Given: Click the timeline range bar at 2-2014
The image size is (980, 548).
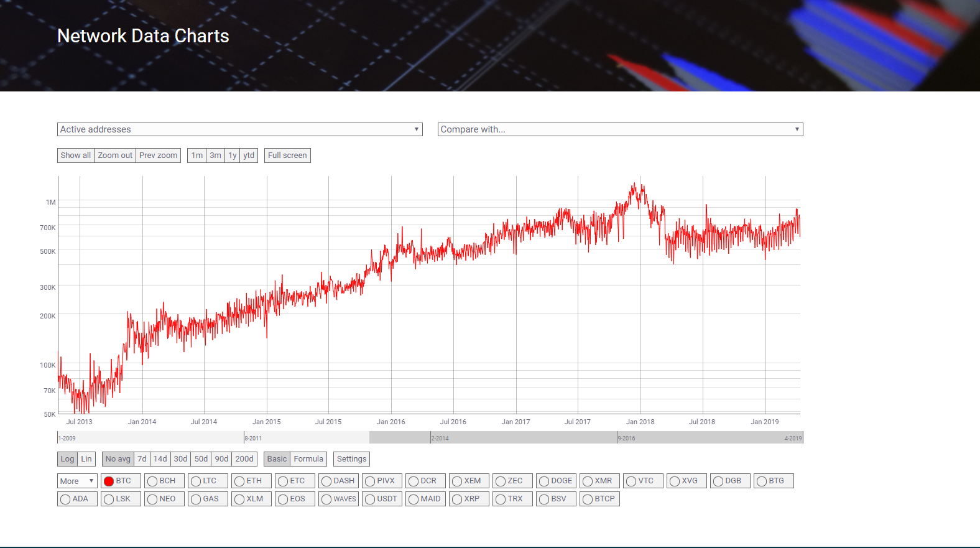Looking at the screenshot, I should (x=440, y=438).
